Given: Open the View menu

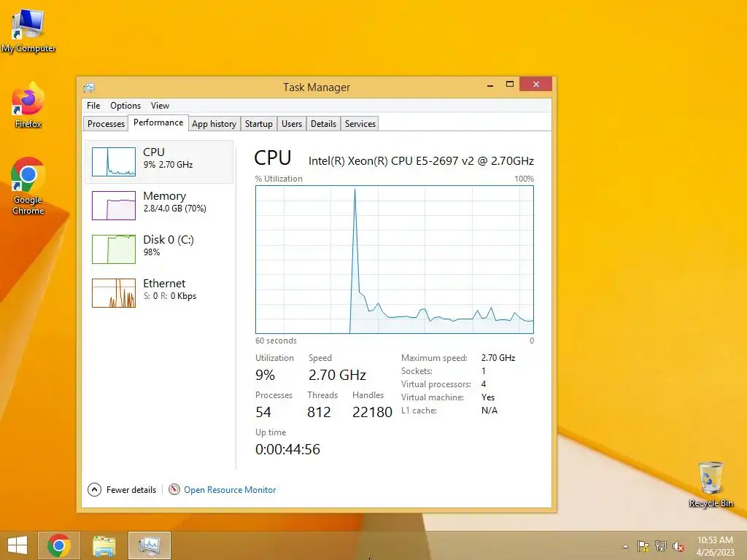Looking at the screenshot, I should click(160, 106).
